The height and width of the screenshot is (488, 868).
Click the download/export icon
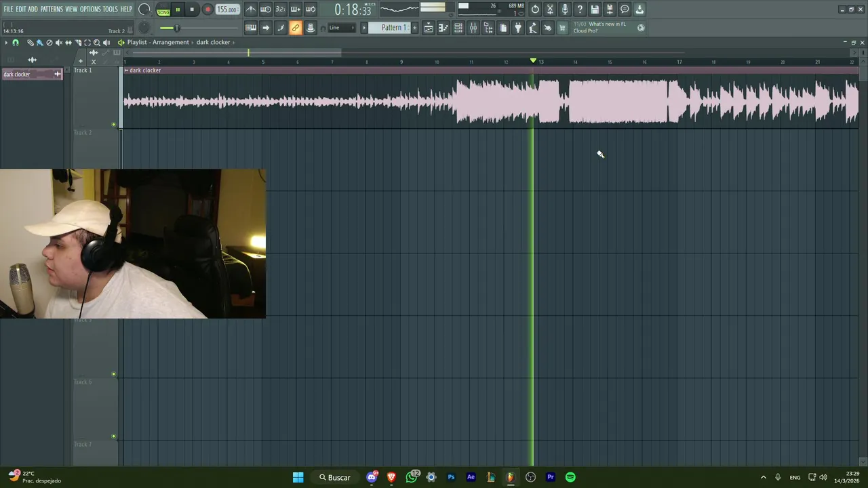[639, 9]
